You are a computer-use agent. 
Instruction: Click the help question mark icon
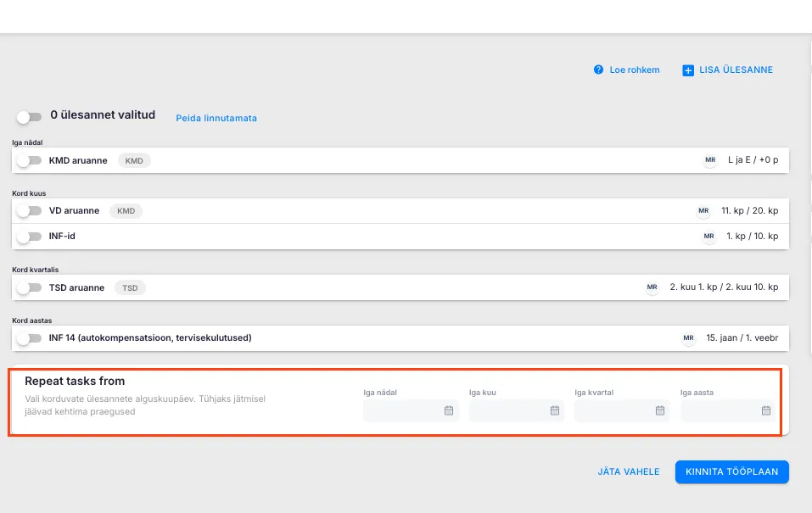click(598, 70)
